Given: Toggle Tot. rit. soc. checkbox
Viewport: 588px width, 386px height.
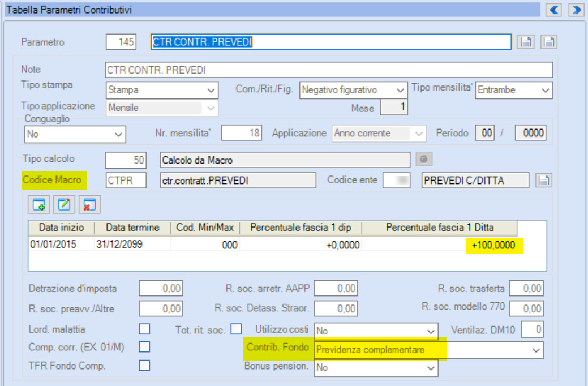Looking at the screenshot, I should [x=236, y=329].
